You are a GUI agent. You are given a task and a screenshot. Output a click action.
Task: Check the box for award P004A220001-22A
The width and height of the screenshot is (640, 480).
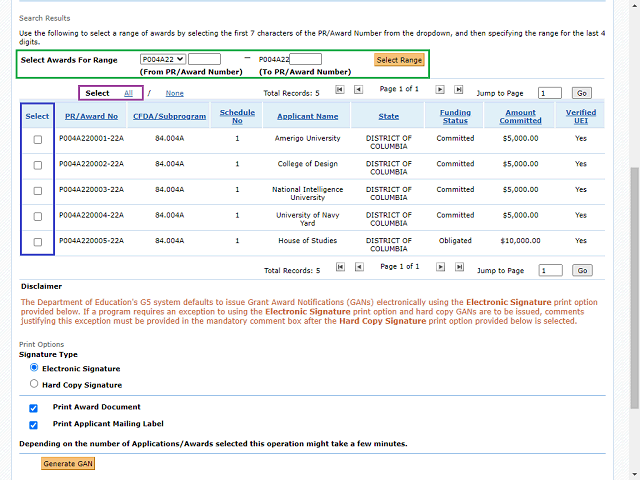[x=38, y=139]
